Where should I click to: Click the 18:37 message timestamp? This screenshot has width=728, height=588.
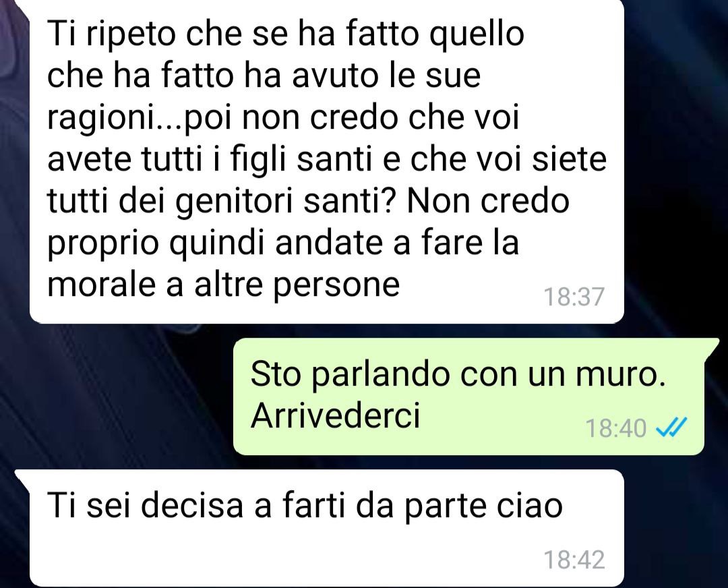pyautogui.click(x=574, y=297)
